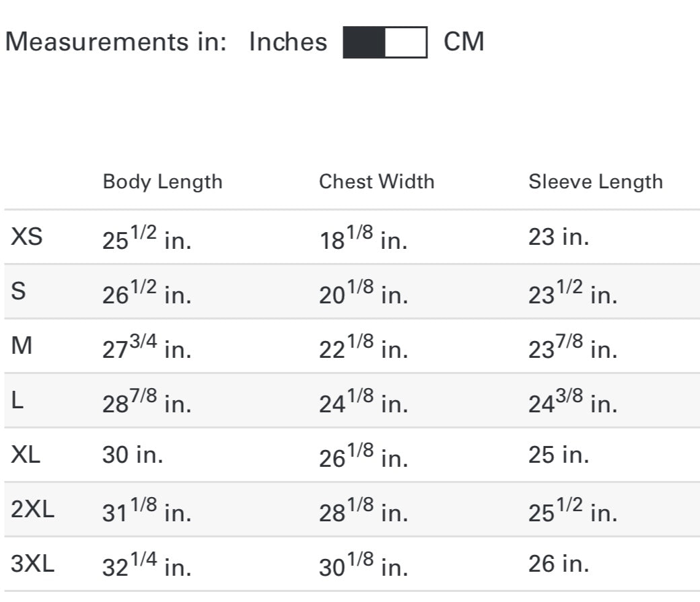The image size is (700, 602).
Task: Click the CM unit label
Action: point(464,42)
